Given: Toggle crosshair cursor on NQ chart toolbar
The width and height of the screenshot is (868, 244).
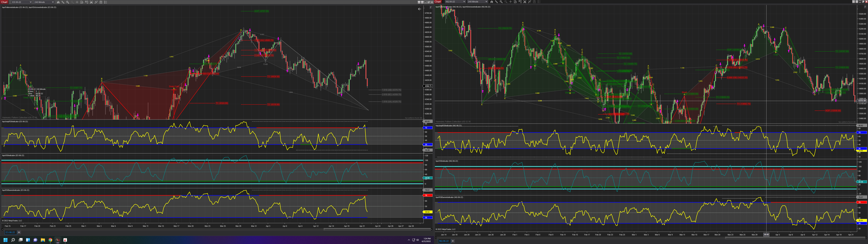Looking at the screenshot, I should point(510,2).
